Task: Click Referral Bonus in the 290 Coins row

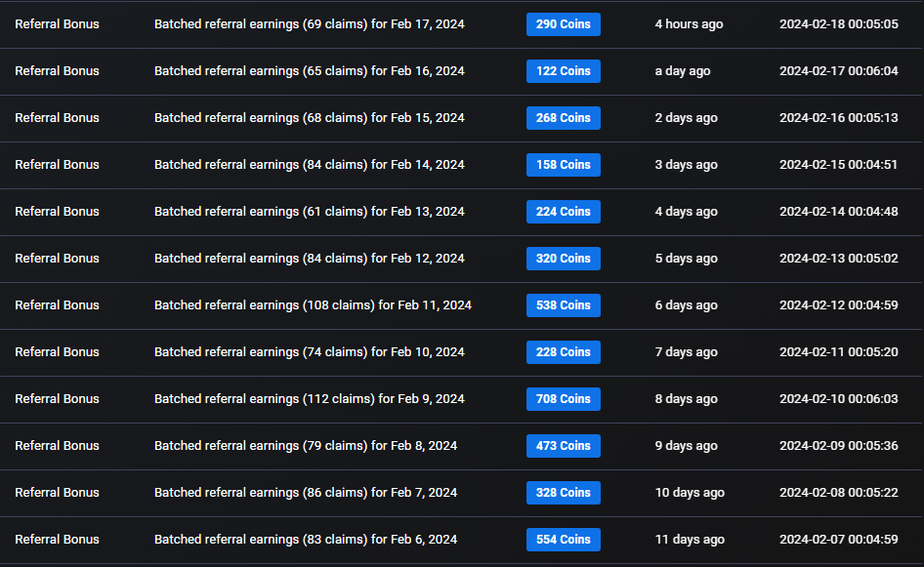Action: click(58, 24)
